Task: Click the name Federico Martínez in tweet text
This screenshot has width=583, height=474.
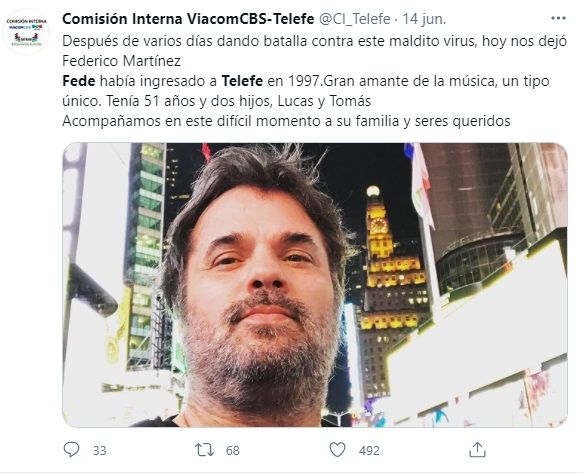Action: tap(122, 61)
